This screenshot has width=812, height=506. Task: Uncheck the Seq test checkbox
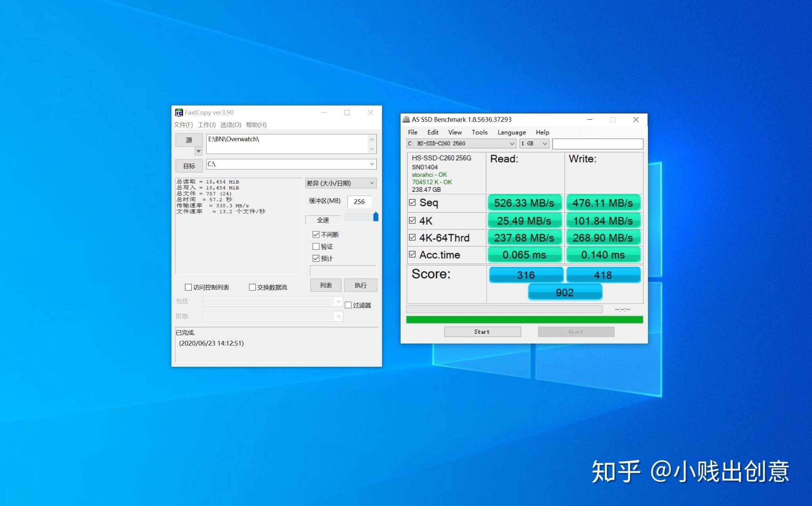(412, 202)
